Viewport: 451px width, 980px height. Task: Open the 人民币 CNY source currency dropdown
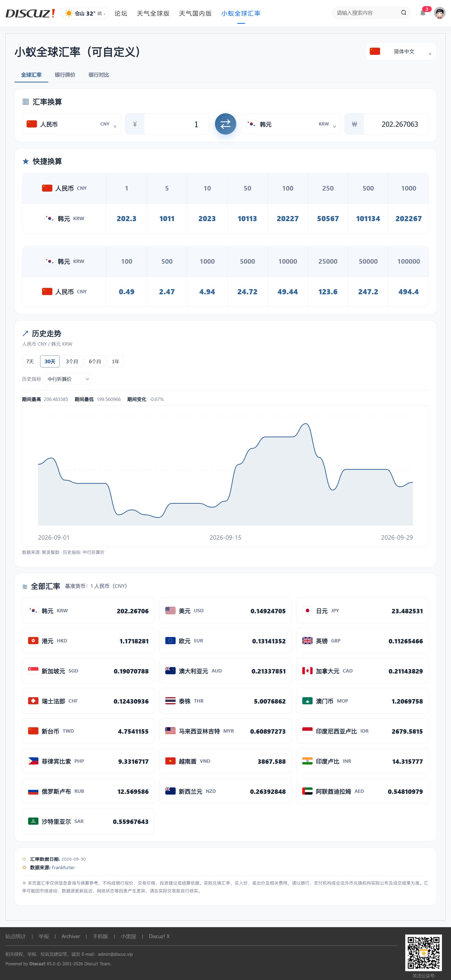[71, 124]
